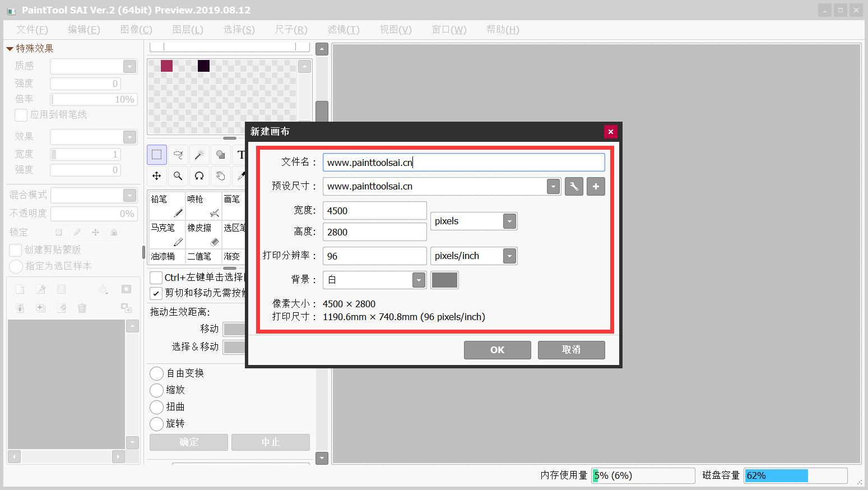Select the shape tool icon

coord(221,155)
